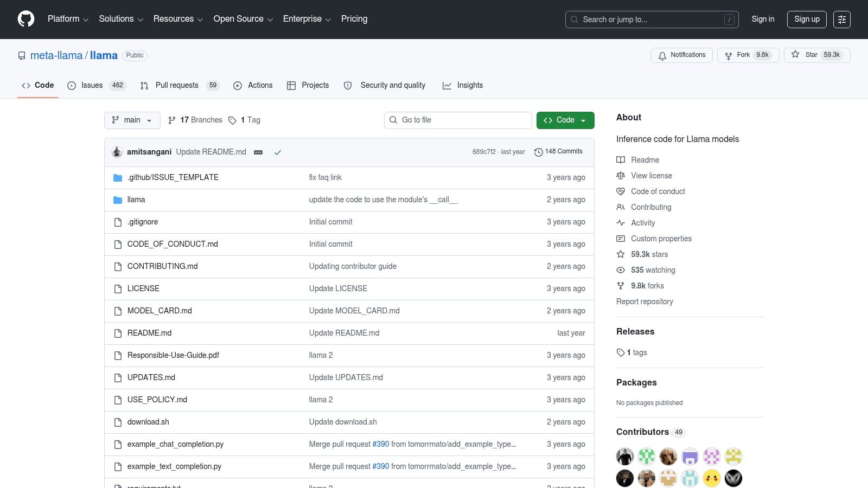This screenshot has width=868, height=488.
Task: Switch to the Insights tab
Action: point(463,85)
